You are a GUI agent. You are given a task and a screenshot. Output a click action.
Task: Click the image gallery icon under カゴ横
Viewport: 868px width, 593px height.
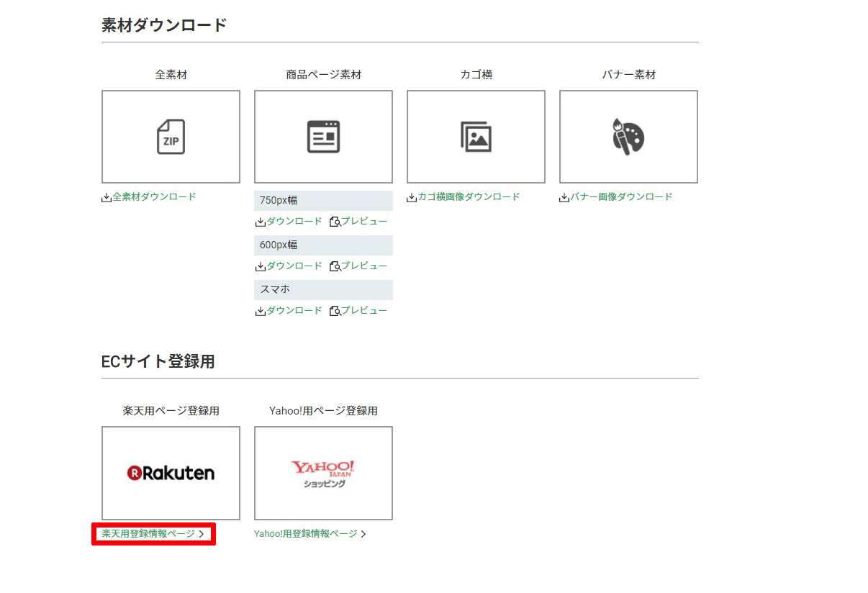coord(476,137)
